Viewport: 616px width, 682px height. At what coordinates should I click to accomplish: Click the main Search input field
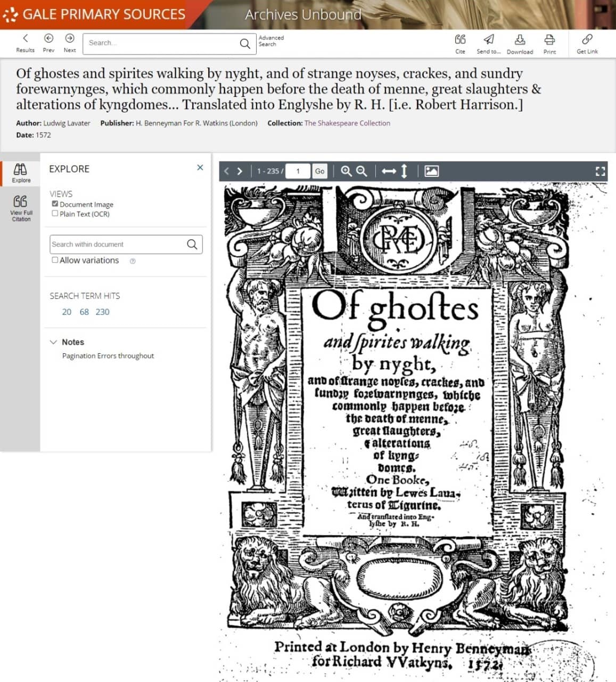click(x=161, y=43)
